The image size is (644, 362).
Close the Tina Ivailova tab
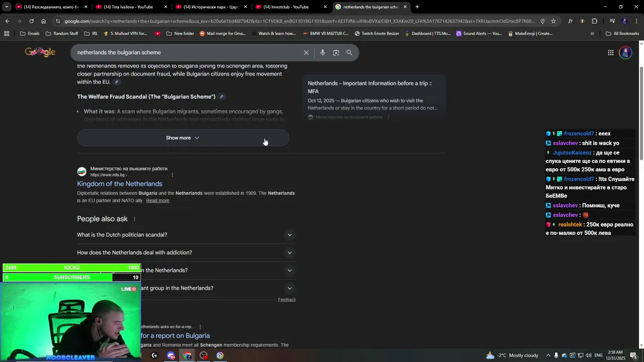[166, 7]
